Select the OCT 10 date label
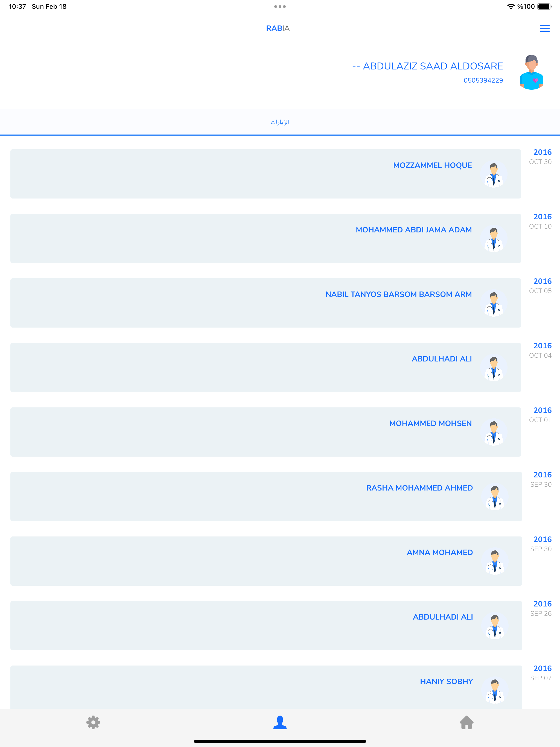This screenshot has width=560, height=747. [x=540, y=226]
